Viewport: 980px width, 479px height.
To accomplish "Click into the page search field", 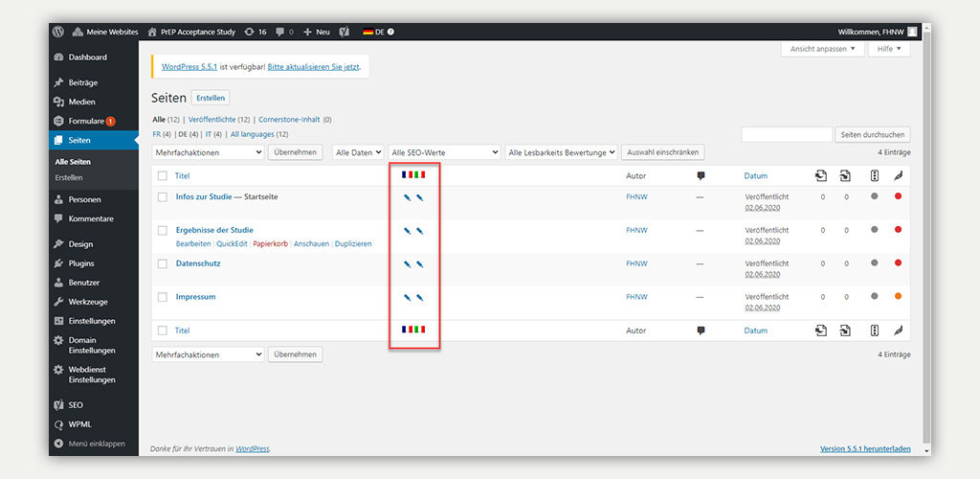I will (x=786, y=135).
